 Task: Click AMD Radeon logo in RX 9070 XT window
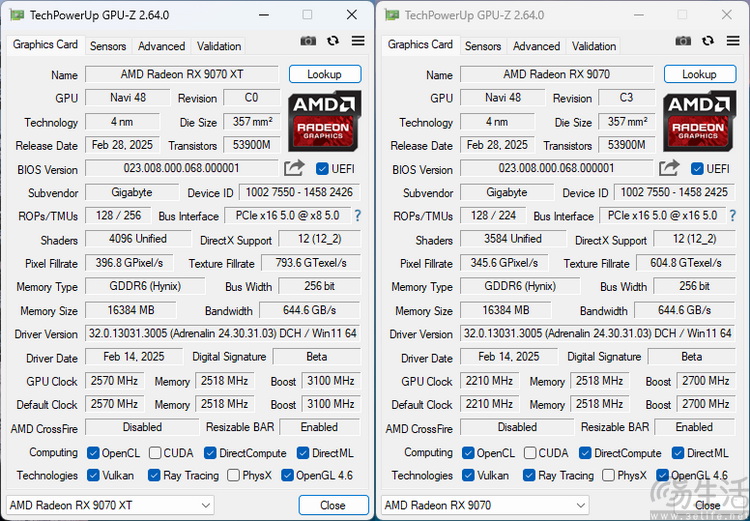pyautogui.click(x=325, y=121)
